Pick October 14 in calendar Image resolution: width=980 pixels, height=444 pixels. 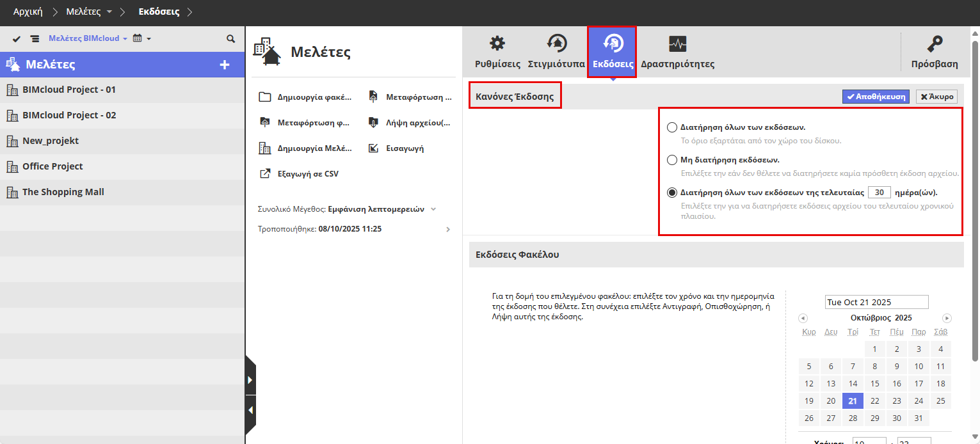(x=853, y=383)
